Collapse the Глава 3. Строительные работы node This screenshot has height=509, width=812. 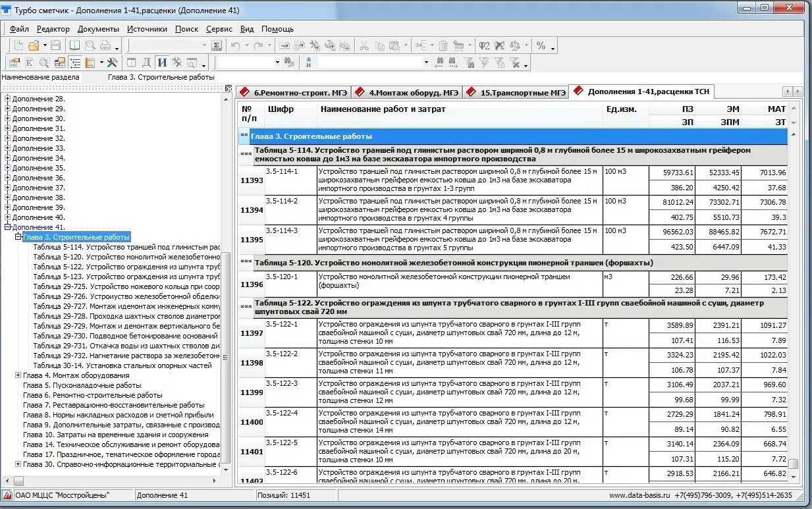(18, 237)
